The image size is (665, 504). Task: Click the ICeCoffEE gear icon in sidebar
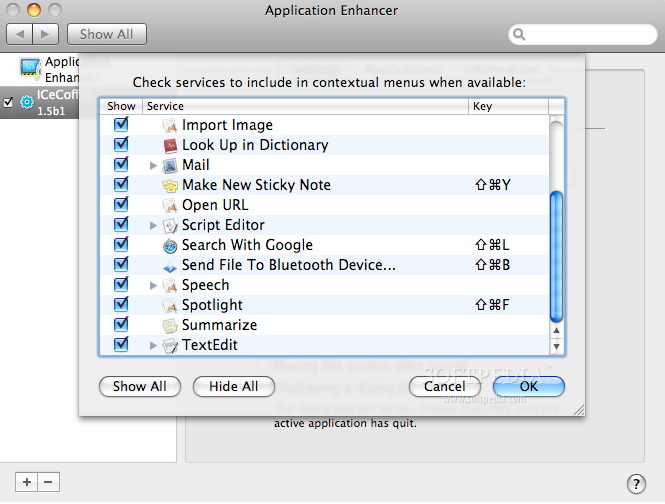coord(26,102)
